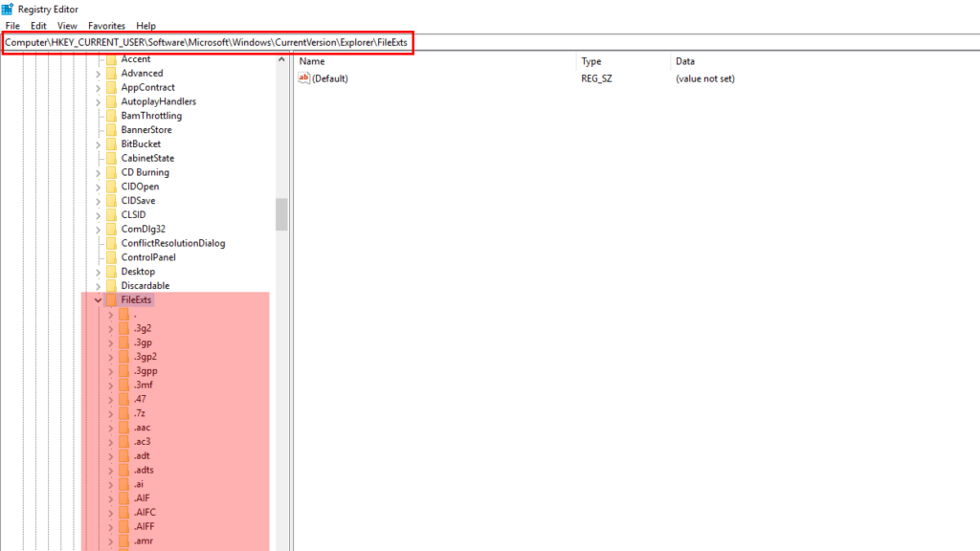The height and width of the screenshot is (551, 980).
Task: Select the BamThrottling registry key
Action: pos(149,115)
